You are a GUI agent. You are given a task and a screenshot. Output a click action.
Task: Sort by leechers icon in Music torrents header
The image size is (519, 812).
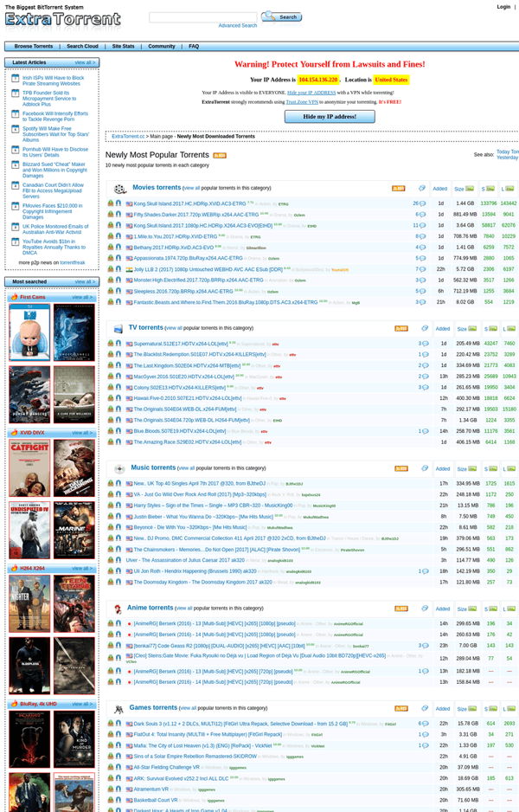point(511,468)
